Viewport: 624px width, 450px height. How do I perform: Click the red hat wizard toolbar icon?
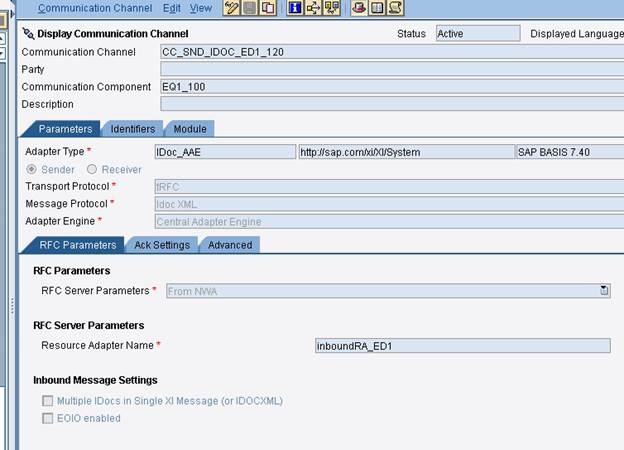pyautogui.click(x=359, y=8)
